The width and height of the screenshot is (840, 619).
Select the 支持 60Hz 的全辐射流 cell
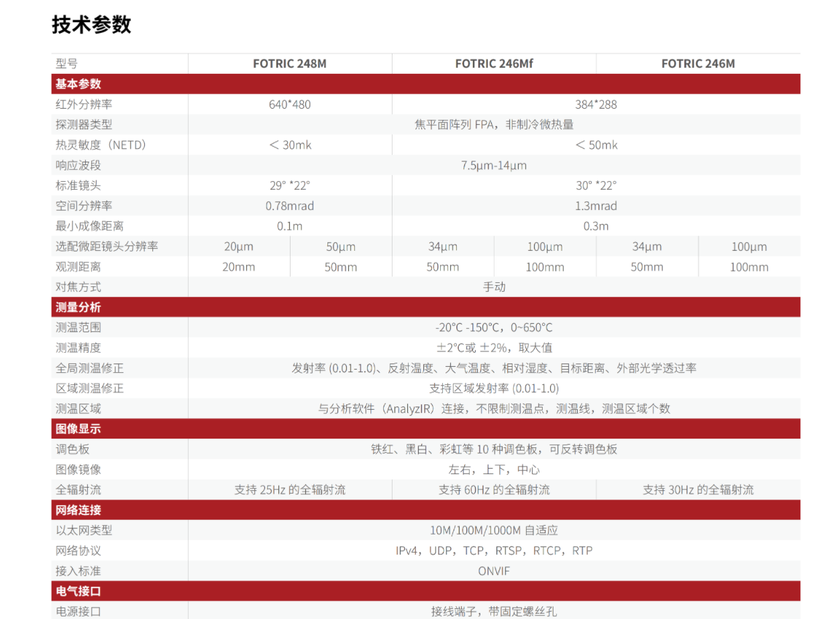click(x=494, y=490)
